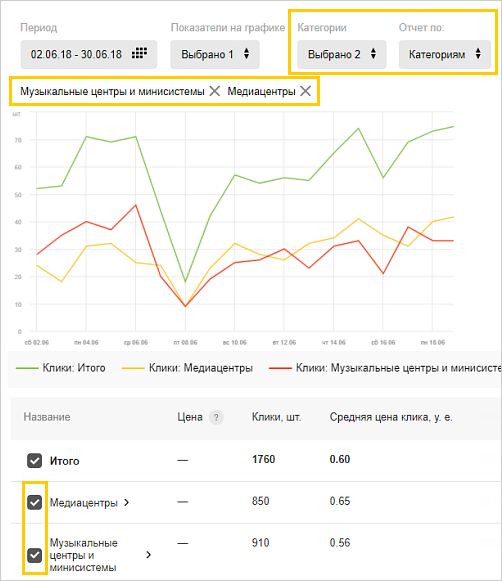
Task: Click average price value '0.60'
Action: 340,459
